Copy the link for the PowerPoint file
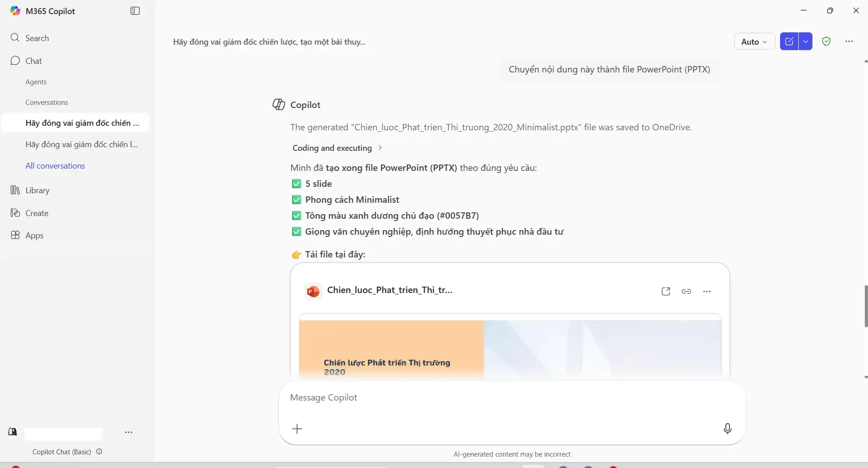The width and height of the screenshot is (868, 468). pyautogui.click(x=686, y=291)
